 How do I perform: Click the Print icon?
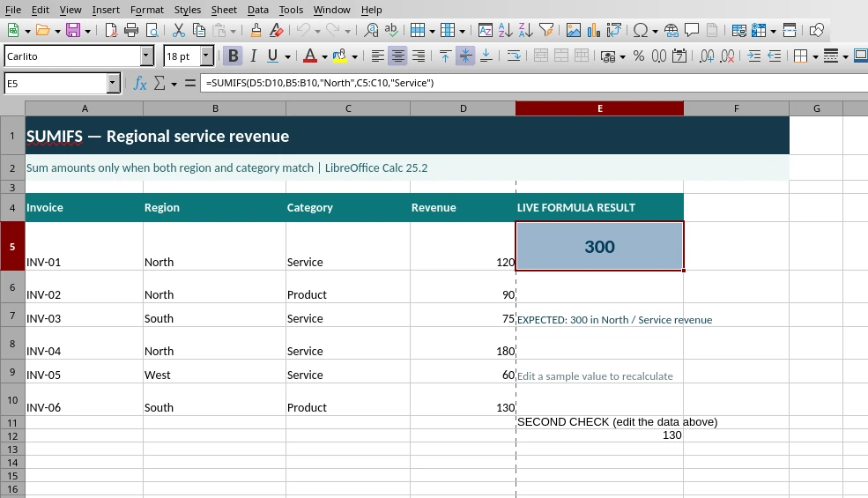tap(131, 30)
